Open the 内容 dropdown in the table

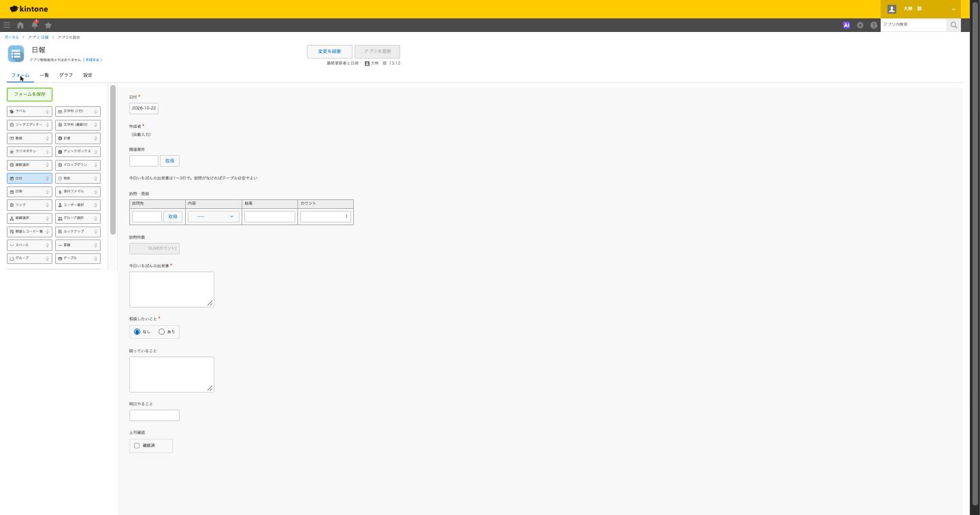click(x=213, y=216)
